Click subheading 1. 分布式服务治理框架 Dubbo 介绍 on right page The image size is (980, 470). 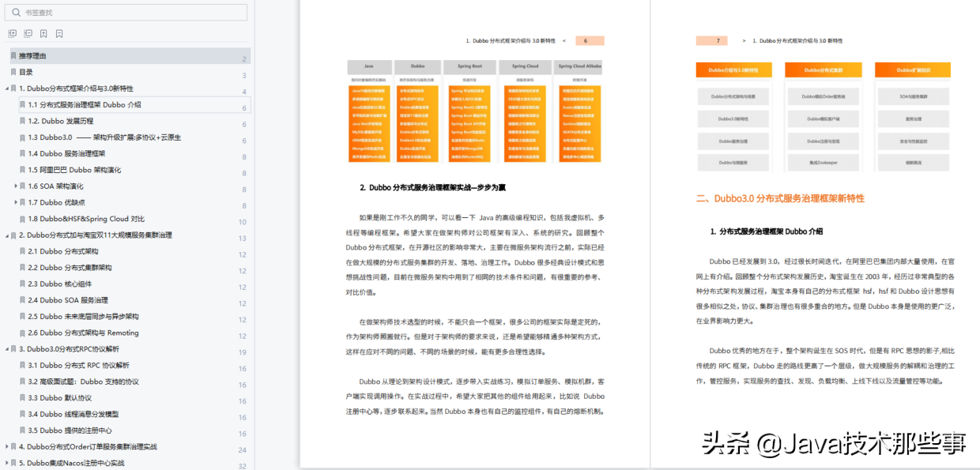pos(766,231)
